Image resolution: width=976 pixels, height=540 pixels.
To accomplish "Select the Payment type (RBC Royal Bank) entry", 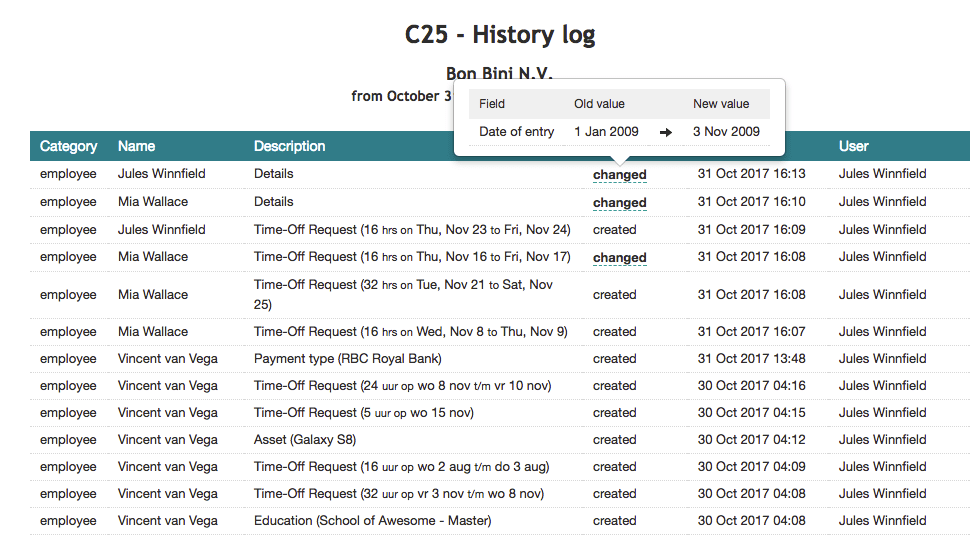I will coord(347,359).
